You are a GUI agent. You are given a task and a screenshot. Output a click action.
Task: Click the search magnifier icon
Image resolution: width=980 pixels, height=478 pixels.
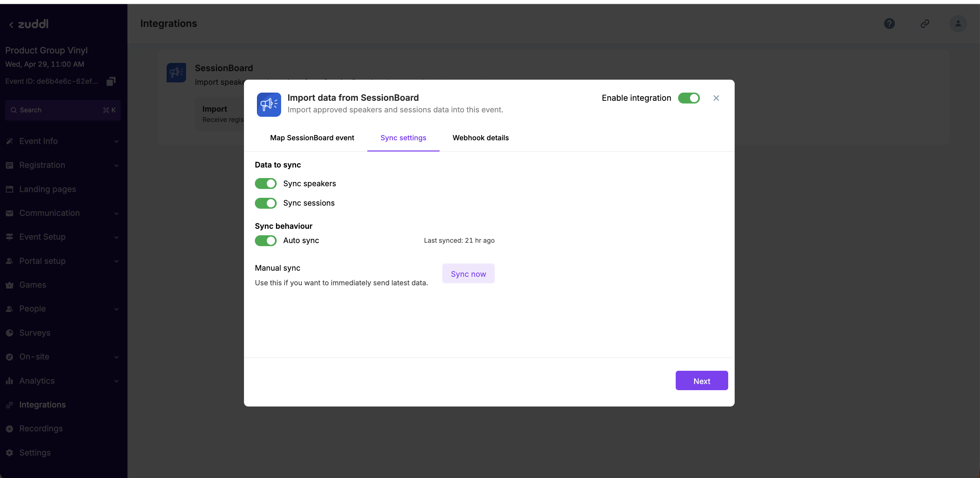click(14, 110)
